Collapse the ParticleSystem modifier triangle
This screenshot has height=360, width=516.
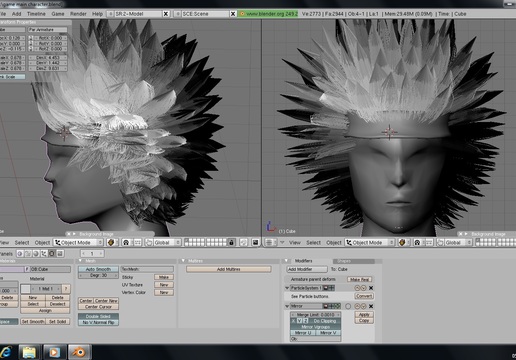coord(287,288)
